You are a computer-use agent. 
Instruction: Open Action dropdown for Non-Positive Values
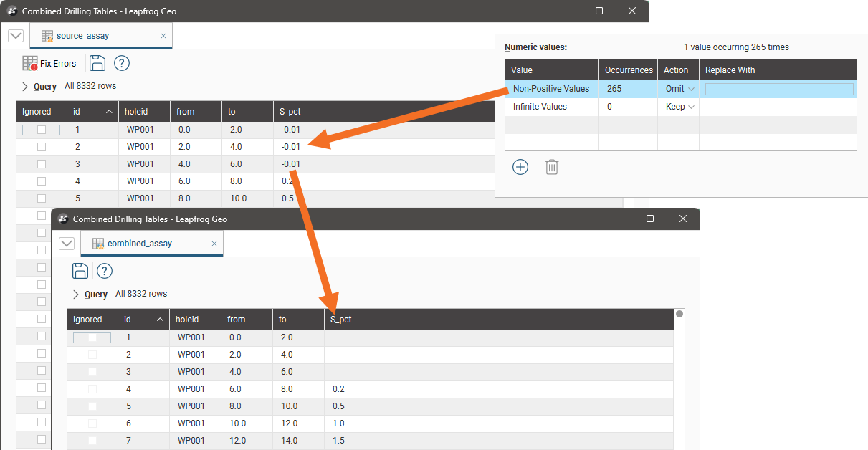tap(680, 89)
